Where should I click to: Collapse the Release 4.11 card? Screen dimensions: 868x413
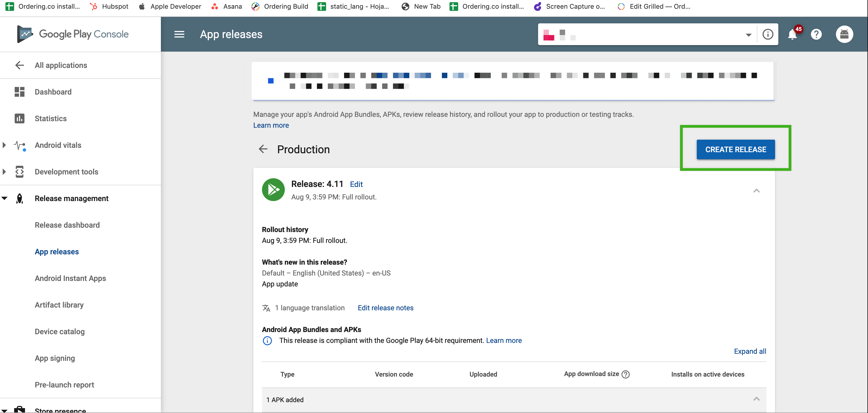pos(756,191)
